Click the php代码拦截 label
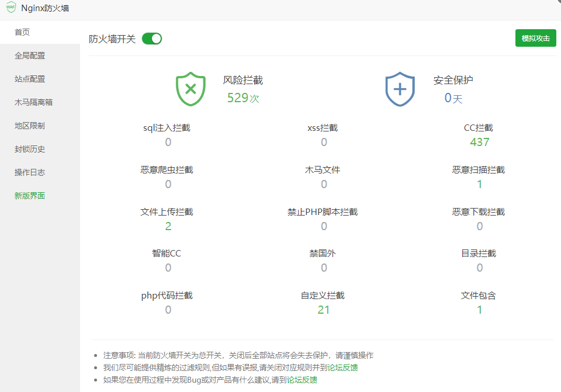561x392 pixels. point(167,296)
